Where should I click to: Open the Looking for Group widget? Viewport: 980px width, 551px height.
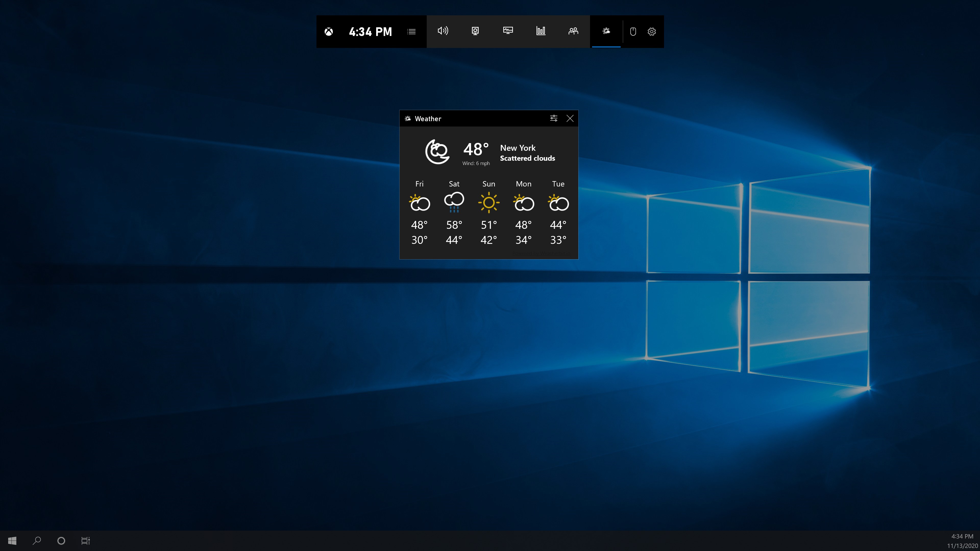click(573, 32)
